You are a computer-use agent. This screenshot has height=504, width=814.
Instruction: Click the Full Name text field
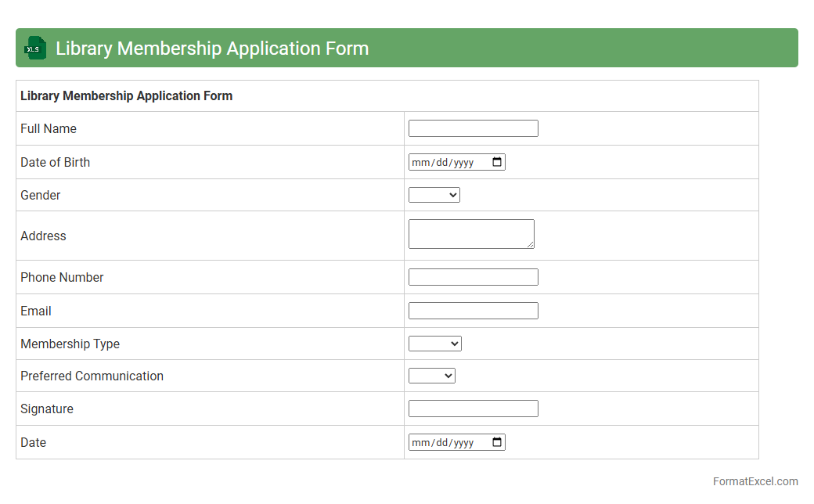pos(474,128)
